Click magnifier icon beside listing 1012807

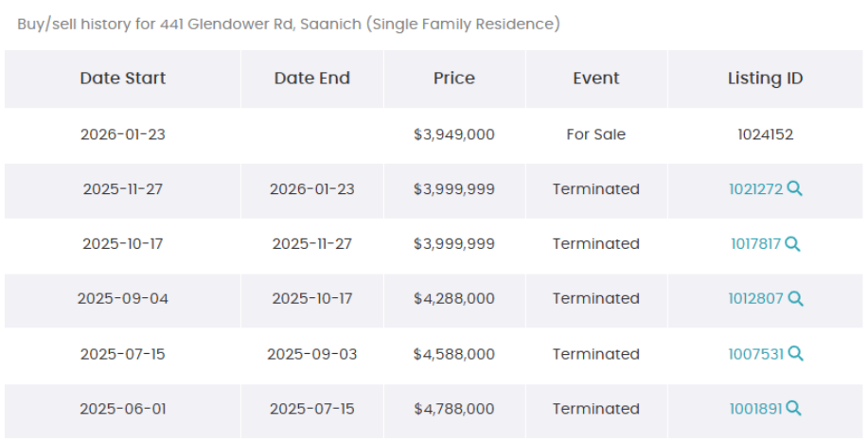[x=795, y=299]
